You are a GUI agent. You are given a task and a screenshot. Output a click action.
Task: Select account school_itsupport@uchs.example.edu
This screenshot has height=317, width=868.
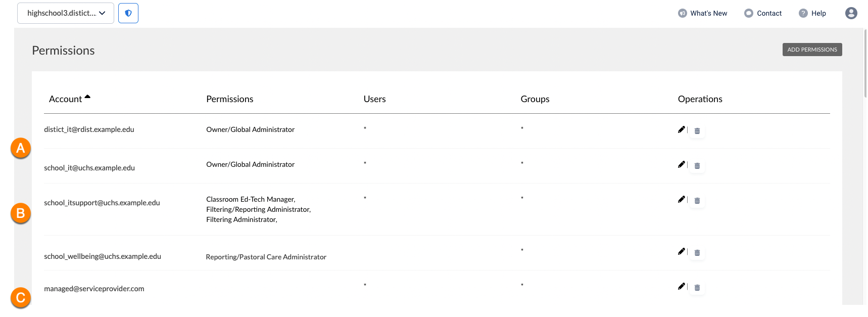(x=102, y=203)
